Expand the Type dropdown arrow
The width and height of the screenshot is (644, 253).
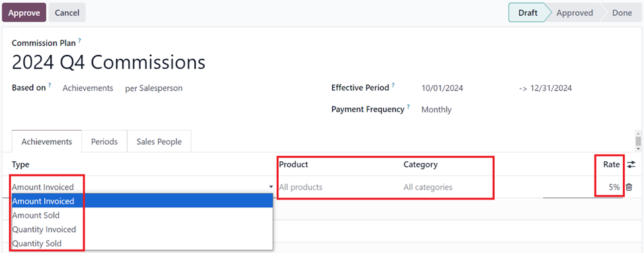[x=271, y=187]
